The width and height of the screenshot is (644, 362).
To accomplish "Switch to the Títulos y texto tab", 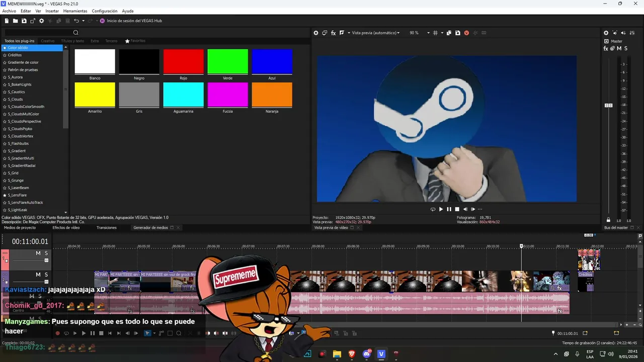I will [72, 41].
